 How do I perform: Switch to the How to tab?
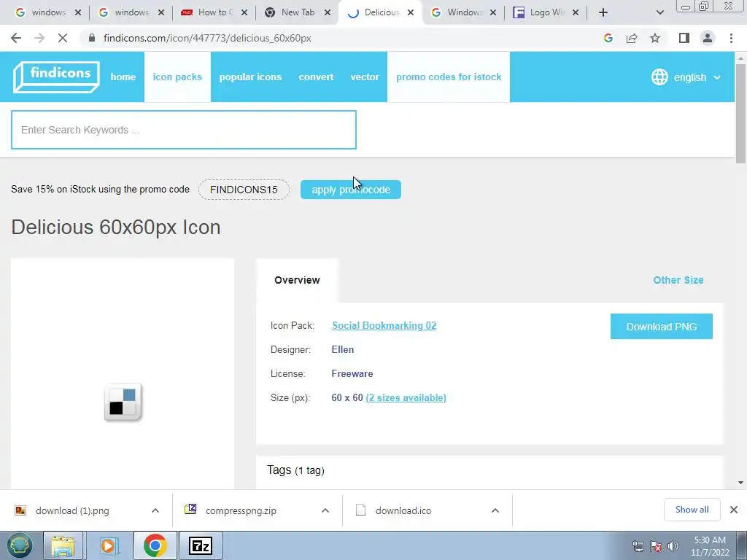click(214, 12)
